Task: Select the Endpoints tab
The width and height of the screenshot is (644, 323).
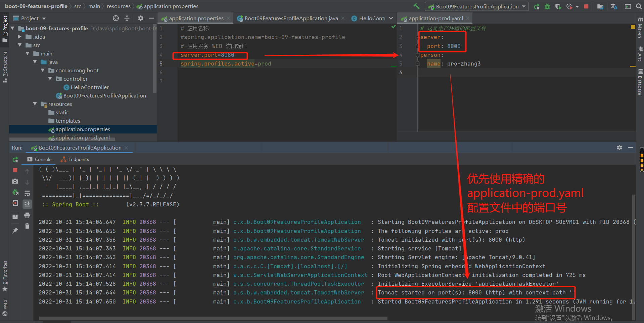Action: tap(75, 159)
